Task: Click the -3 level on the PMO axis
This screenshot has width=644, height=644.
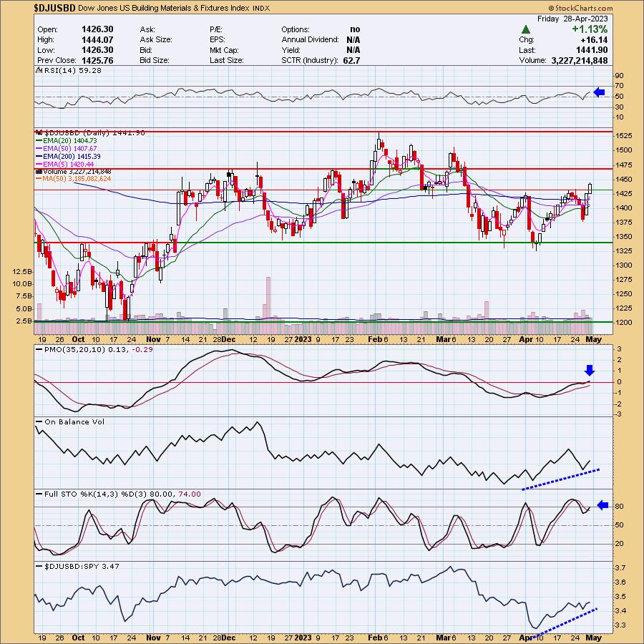Action: [618, 414]
